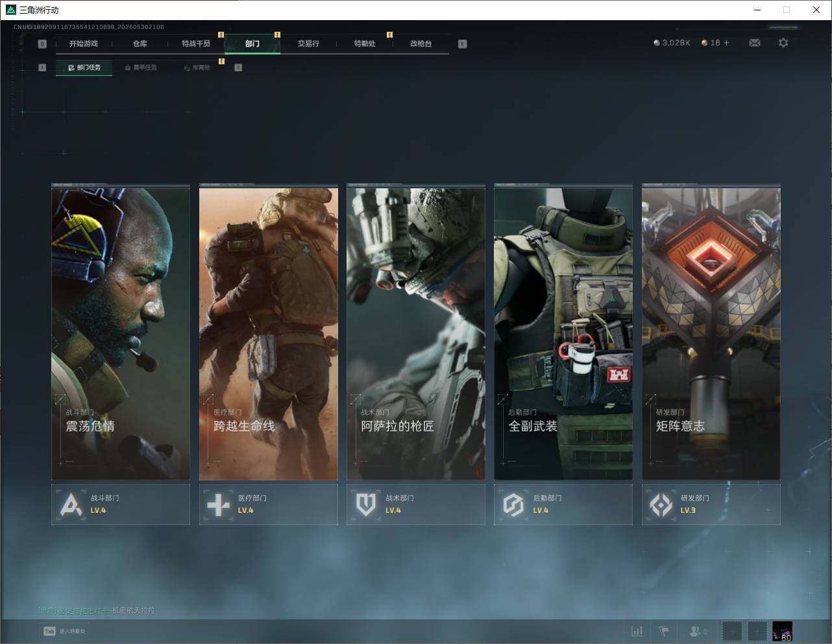Viewport: 832px width, 644px height.
Task: Click the gold balance value 16
Action: pyautogui.click(x=715, y=43)
